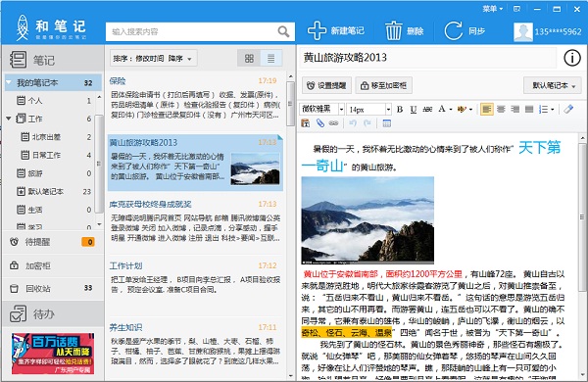The height and width of the screenshot is (382, 588).
Task: Click the 百万话费 advertisement banner
Action: click(x=53, y=354)
